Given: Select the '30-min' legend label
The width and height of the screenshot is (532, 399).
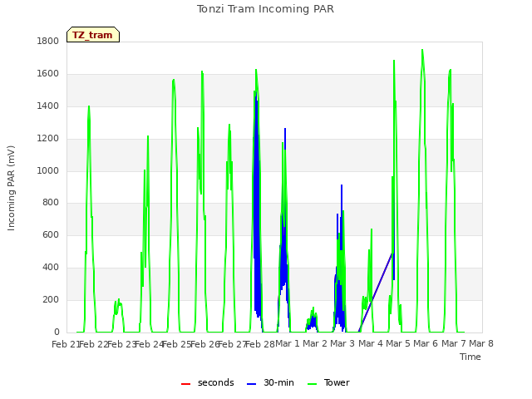Looking at the screenshot, I should (x=278, y=382).
